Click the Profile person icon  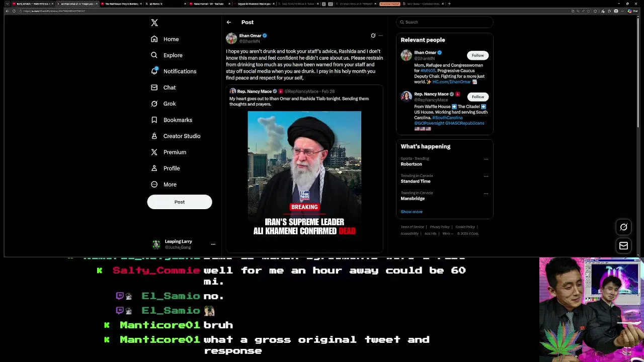point(154,168)
